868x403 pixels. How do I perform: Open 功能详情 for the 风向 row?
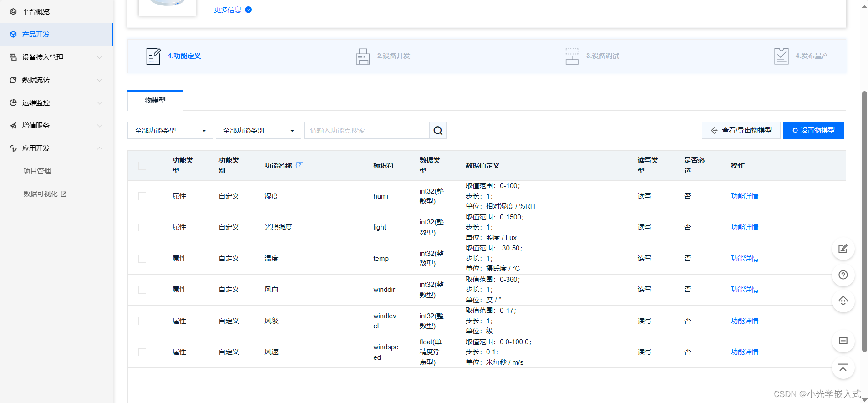(x=745, y=290)
